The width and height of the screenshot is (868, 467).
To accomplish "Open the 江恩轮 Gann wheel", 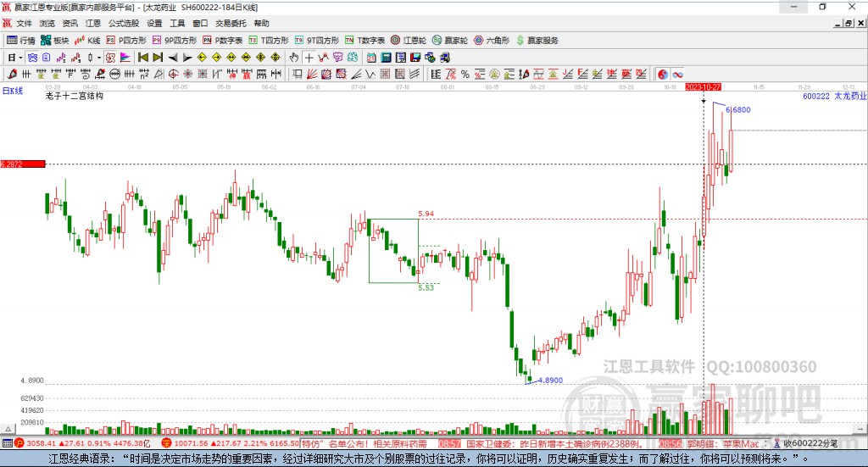I will 409,41.
